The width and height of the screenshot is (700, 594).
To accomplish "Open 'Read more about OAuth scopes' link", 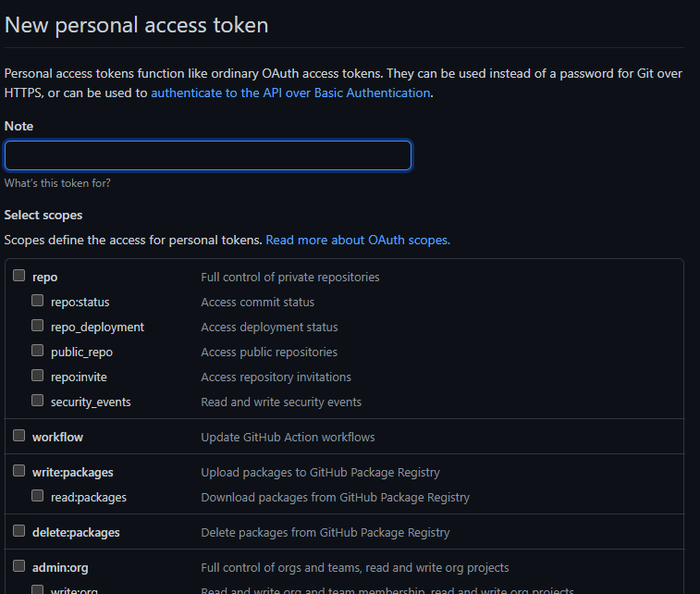I will [358, 241].
